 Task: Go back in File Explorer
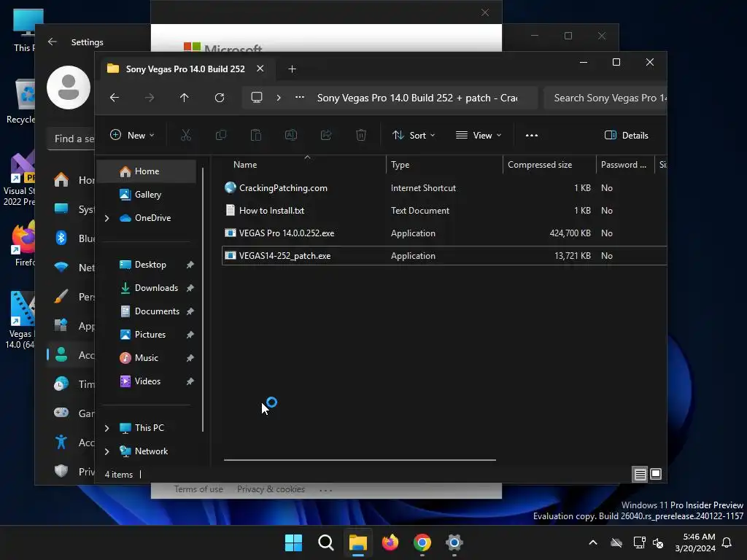tap(115, 98)
